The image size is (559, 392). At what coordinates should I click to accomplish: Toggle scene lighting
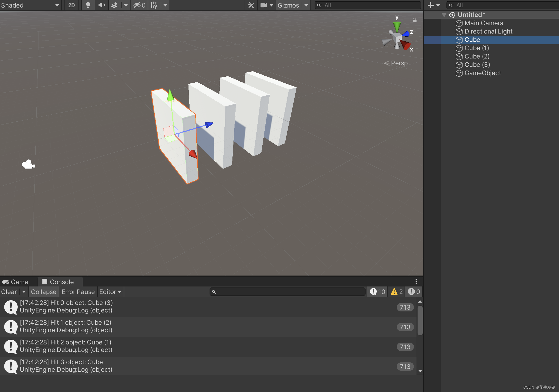click(x=88, y=5)
